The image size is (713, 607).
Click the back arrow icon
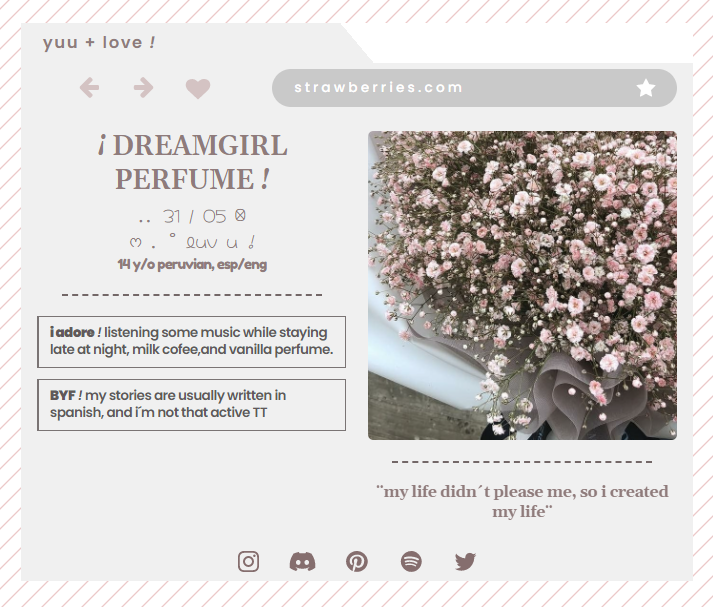click(x=90, y=88)
